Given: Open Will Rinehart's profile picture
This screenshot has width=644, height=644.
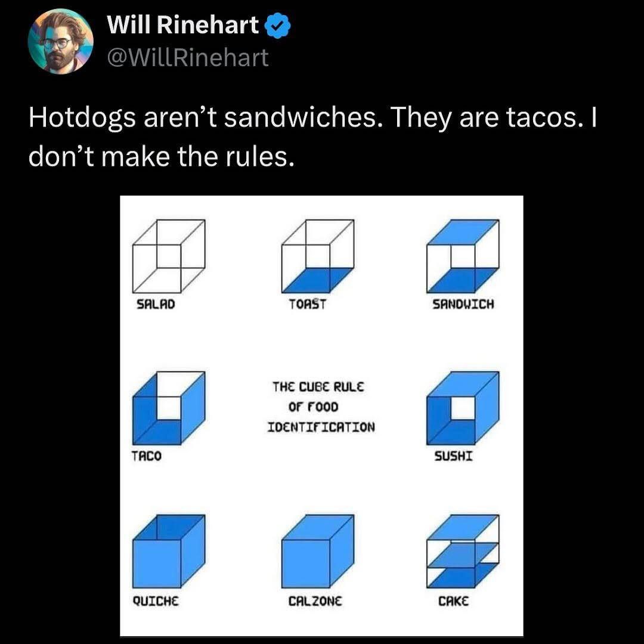Looking at the screenshot, I should pos(63,42).
